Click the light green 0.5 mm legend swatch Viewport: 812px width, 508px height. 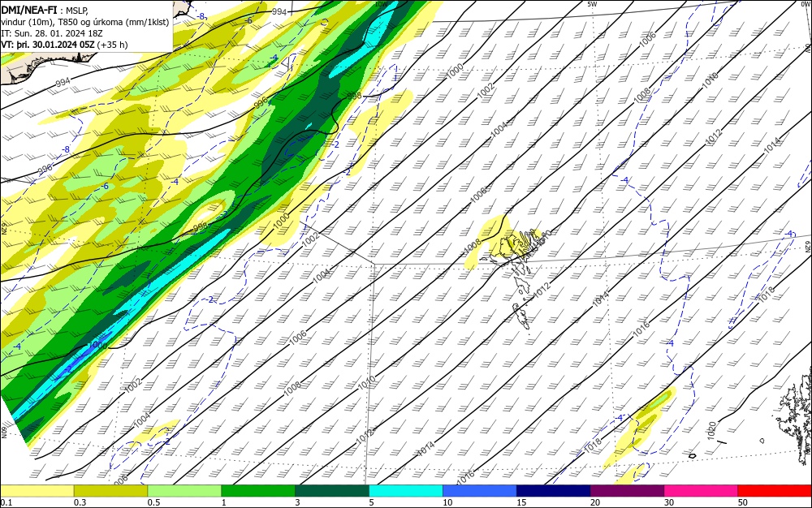(x=184, y=491)
